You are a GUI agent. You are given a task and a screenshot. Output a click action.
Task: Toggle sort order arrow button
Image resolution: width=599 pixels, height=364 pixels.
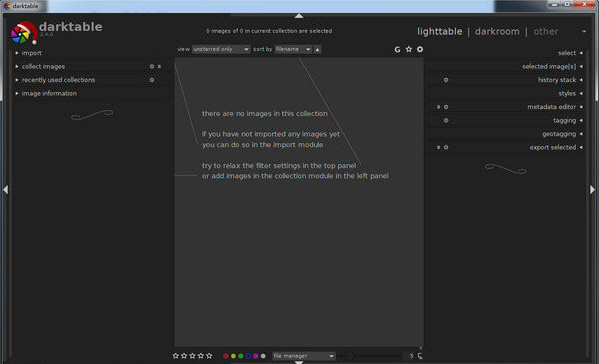(x=317, y=49)
